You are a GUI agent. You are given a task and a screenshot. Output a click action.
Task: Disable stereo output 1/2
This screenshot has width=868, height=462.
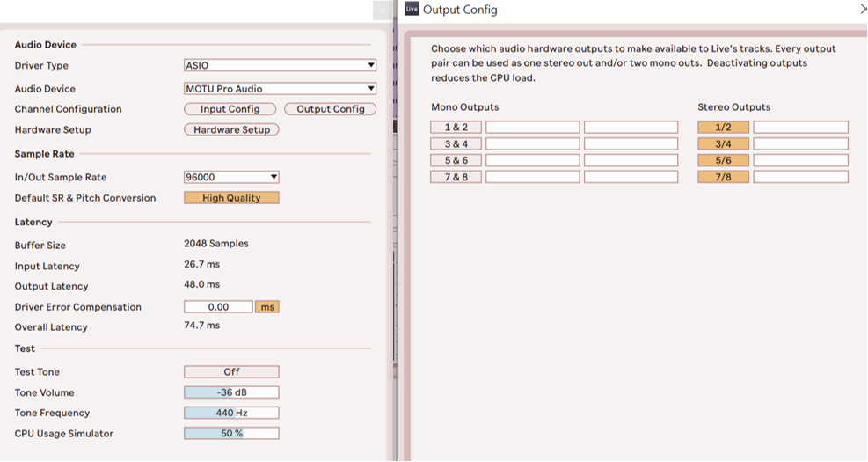pyautogui.click(x=723, y=128)
